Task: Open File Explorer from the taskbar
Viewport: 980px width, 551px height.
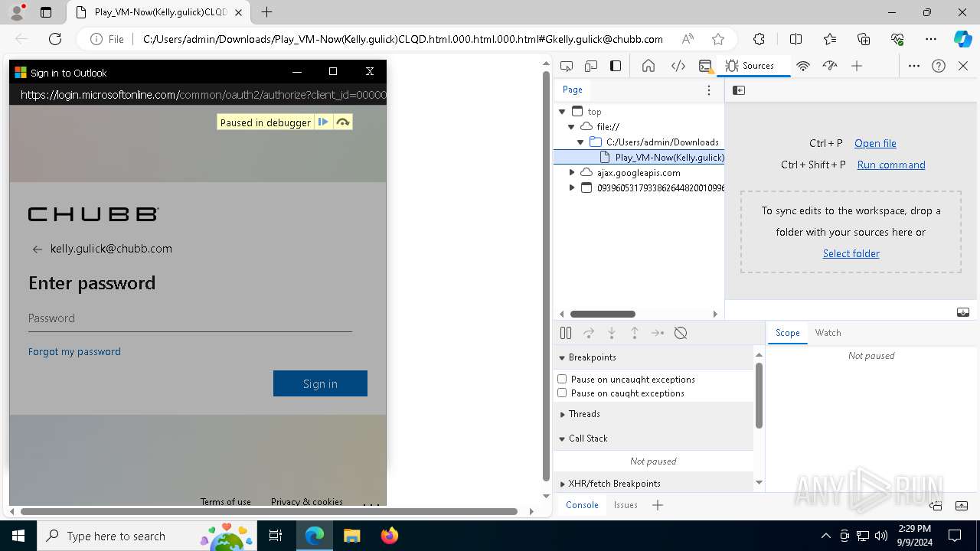Action: click(351, 536)
